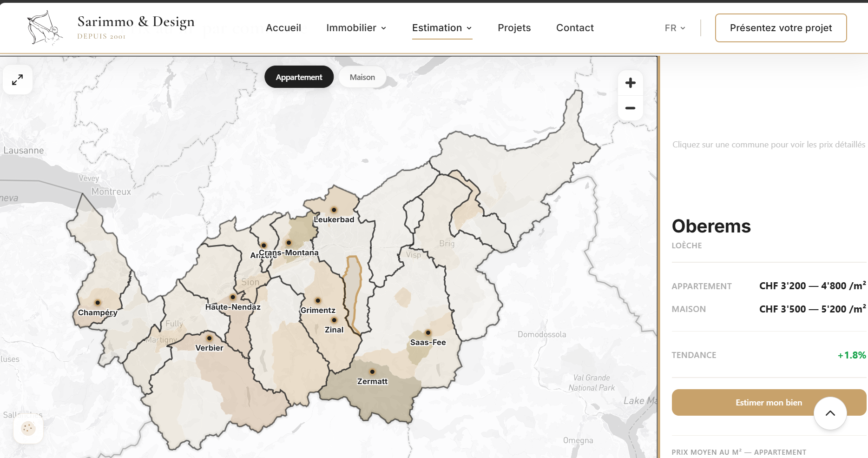
Task: Zoom in with the plus button
Action: (x=630, y=83)
